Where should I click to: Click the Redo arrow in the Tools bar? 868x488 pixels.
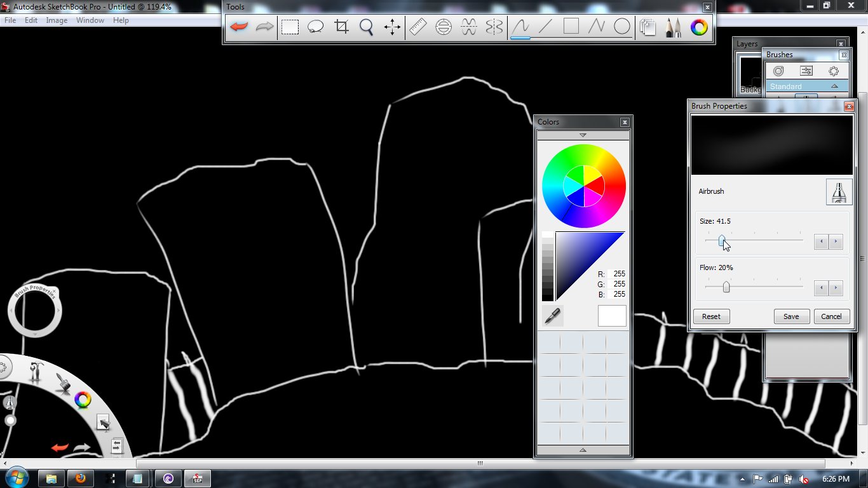click(x=264, y=27)
